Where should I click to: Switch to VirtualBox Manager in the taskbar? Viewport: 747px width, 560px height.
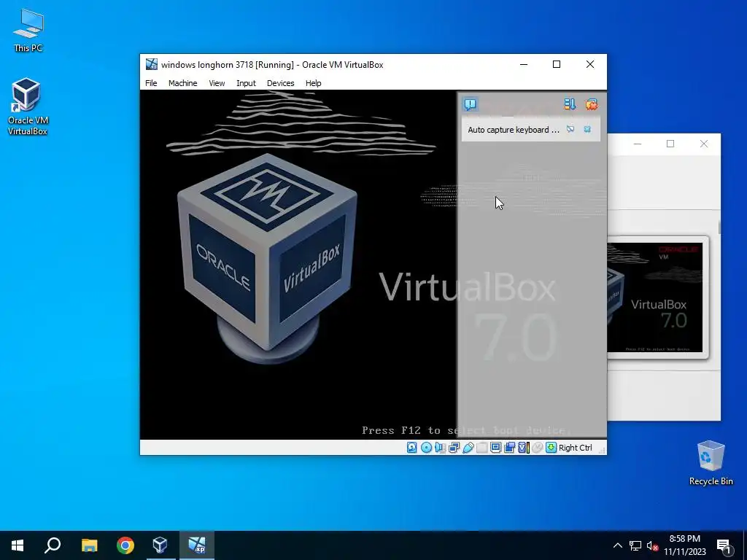click(160, 545)
